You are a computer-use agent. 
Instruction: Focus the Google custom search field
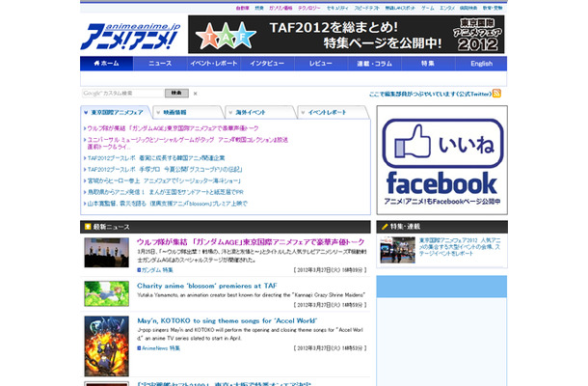(x=123, y=93)
